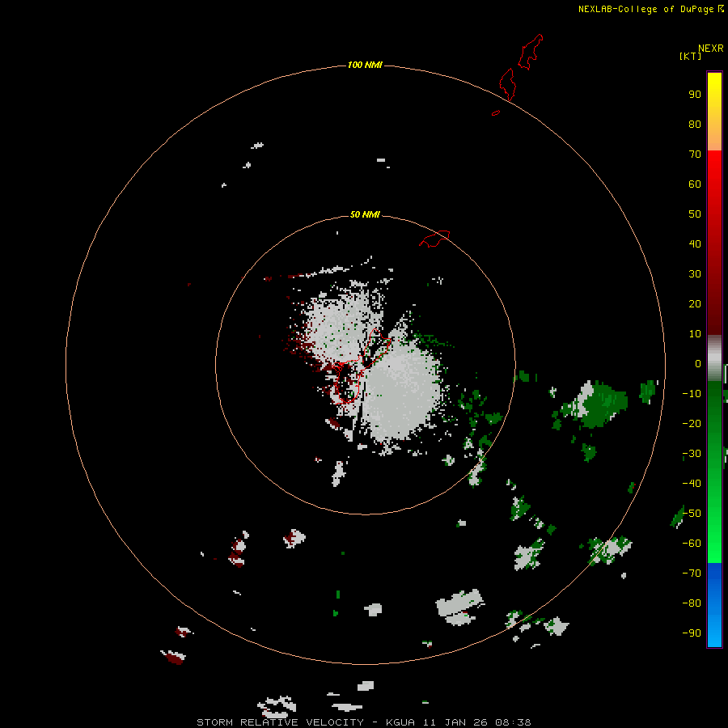Click the NEXR label above the color scale
This screenshot has height=728, width=728.
(711, 49)
